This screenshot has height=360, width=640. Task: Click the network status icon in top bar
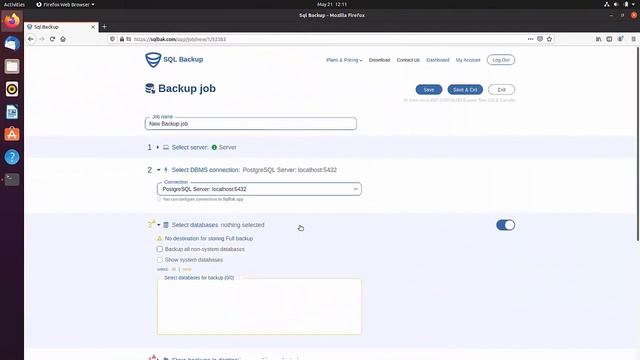tap(607, 4)
